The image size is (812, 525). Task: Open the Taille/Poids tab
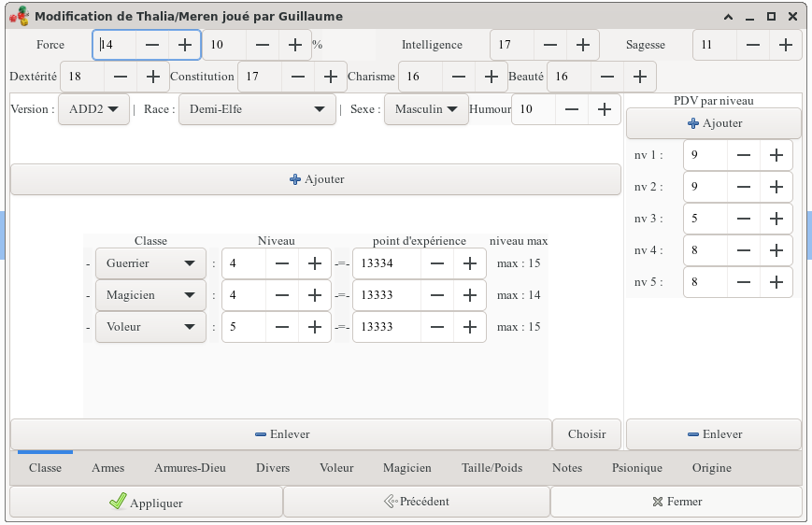[x=491, y=468]
